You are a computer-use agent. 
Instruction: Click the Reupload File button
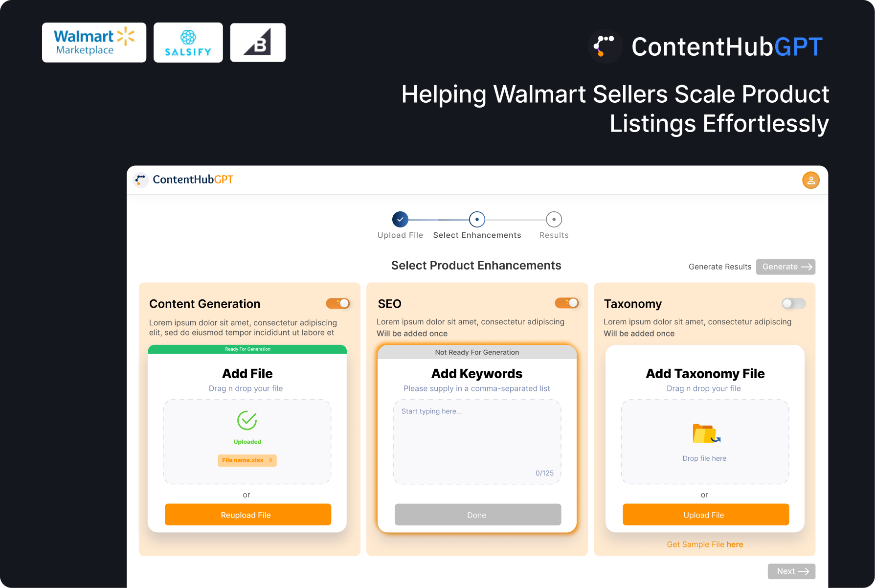point(248,515)
